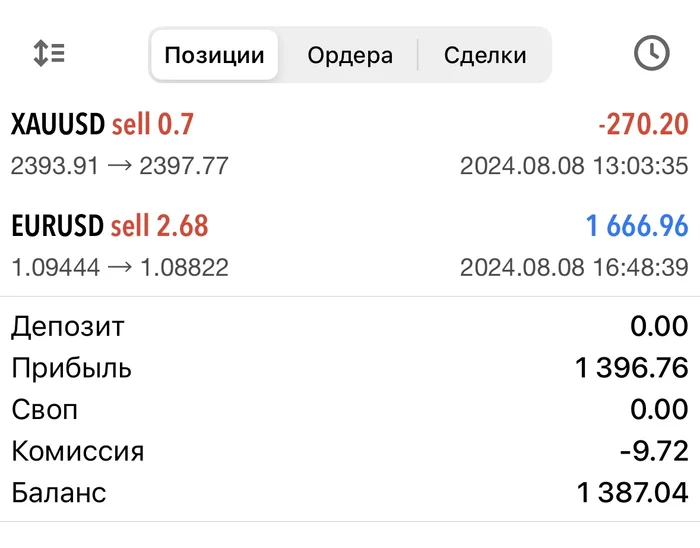
Task: Switch to the Сделки tab
Action: click(485, 55)
